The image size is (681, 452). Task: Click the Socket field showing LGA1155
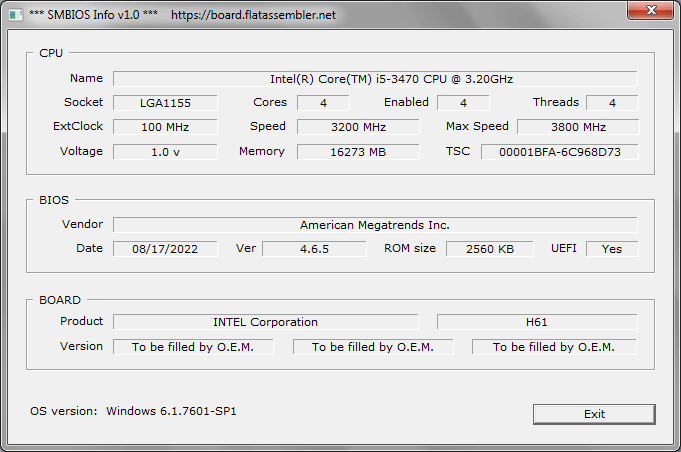point(165,103)
